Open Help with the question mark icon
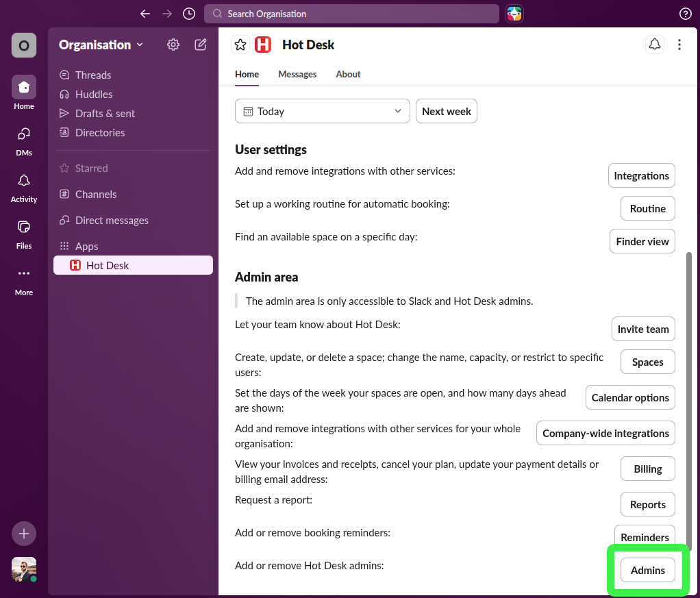 point(686,13)
